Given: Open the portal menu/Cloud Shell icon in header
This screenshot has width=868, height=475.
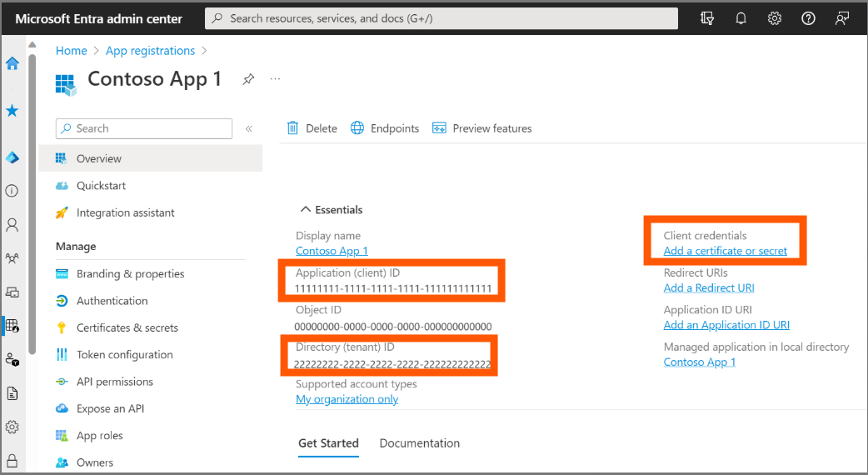Looking at the screenshot, I should tap(707, 18).
